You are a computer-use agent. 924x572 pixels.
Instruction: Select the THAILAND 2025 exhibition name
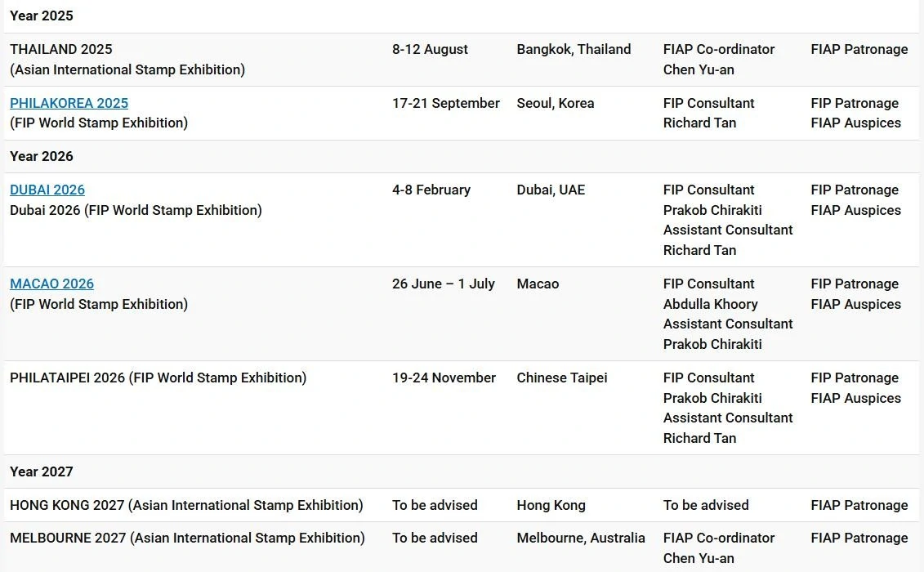click(60, 50)
